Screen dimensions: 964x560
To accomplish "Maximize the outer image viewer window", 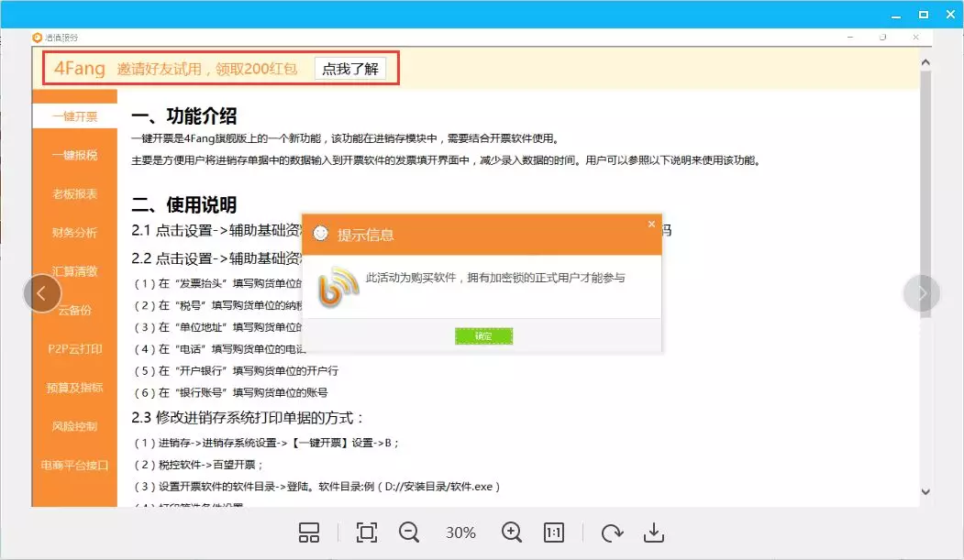I will pos(924,14).
